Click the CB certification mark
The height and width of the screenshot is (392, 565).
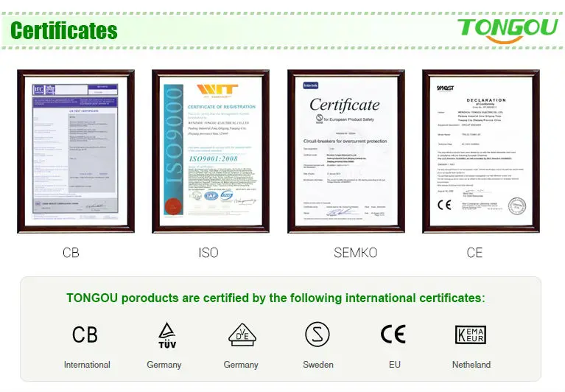pos(85,335)
